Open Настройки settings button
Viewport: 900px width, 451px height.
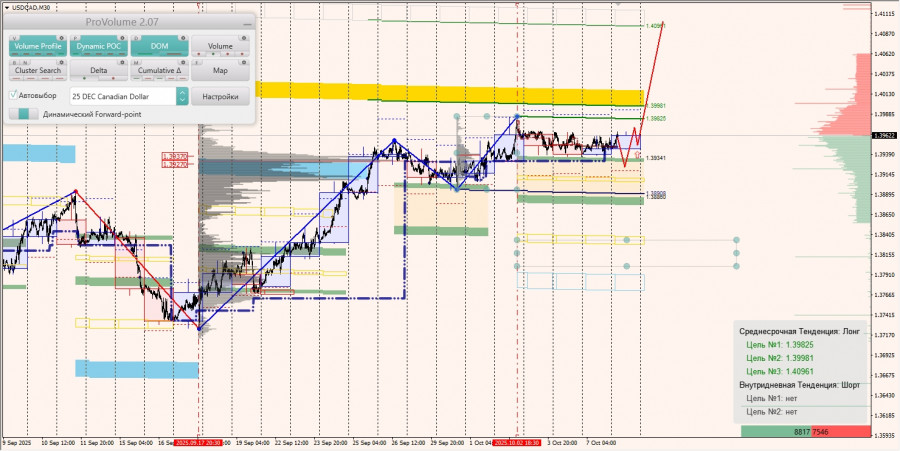tap(220, 96)
